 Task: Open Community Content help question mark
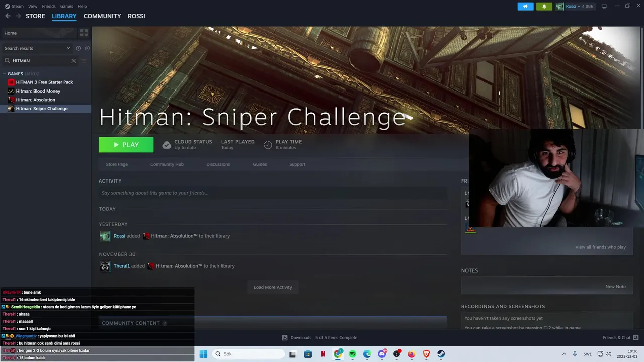tap(165, 323)
